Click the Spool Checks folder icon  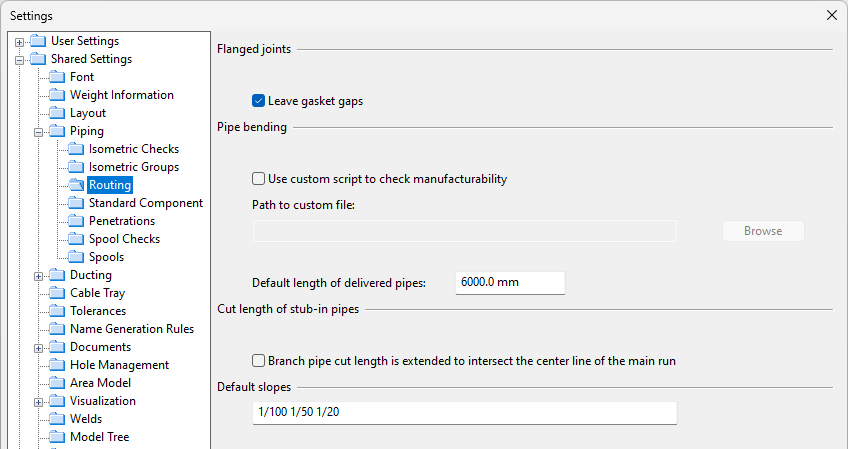[76, 239]
